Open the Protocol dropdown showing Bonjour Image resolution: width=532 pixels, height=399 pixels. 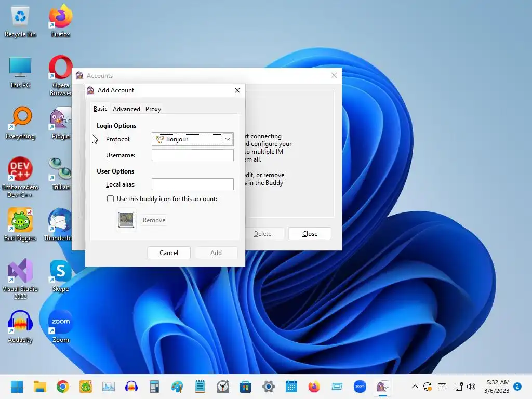click(192, 139)
